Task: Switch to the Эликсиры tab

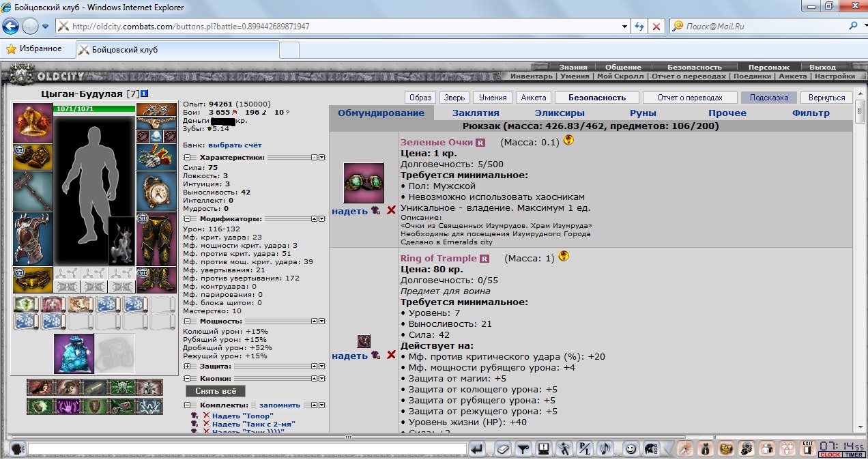Action: [x=560, y=113]
